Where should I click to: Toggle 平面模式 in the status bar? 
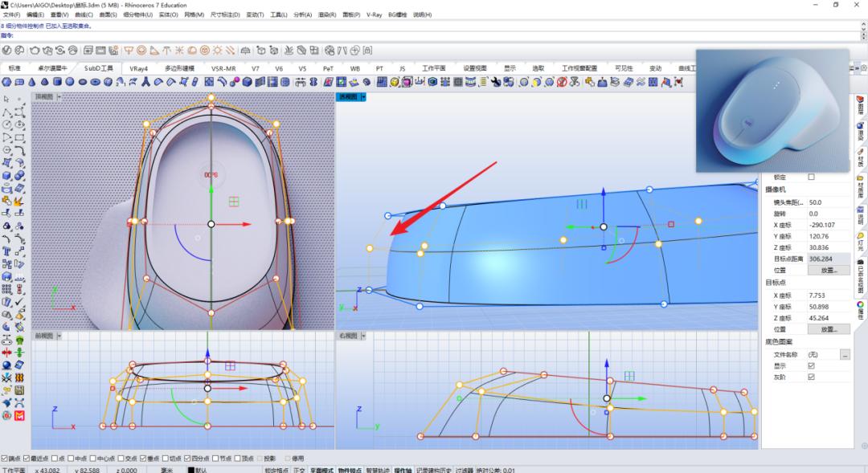321,471
